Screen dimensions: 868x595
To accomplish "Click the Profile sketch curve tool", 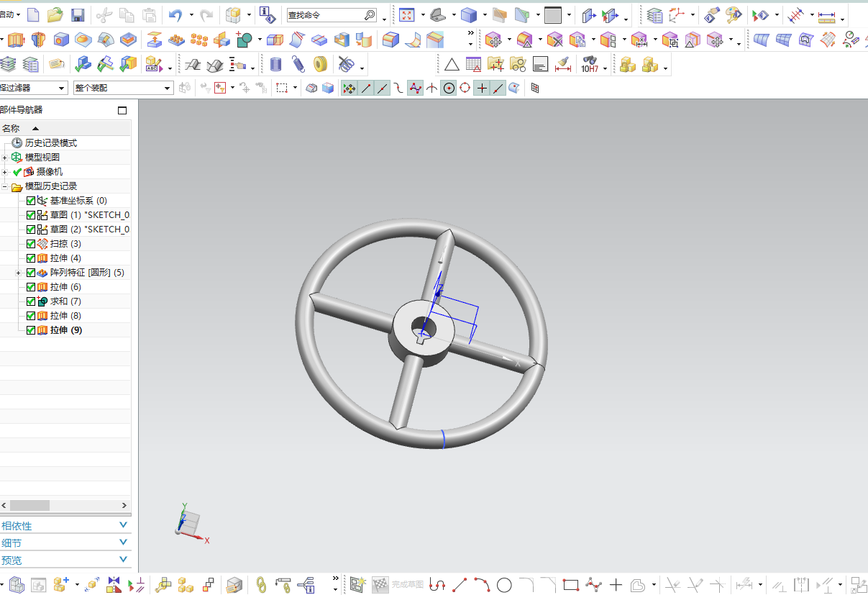I will tap(437, 585).
